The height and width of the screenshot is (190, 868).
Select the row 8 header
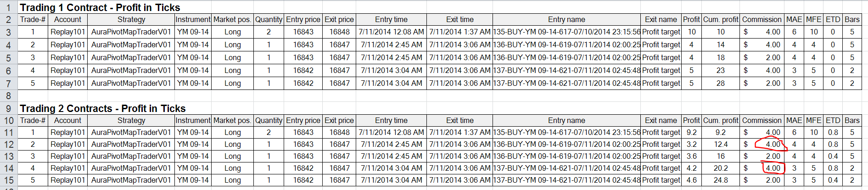pos(8,96)
